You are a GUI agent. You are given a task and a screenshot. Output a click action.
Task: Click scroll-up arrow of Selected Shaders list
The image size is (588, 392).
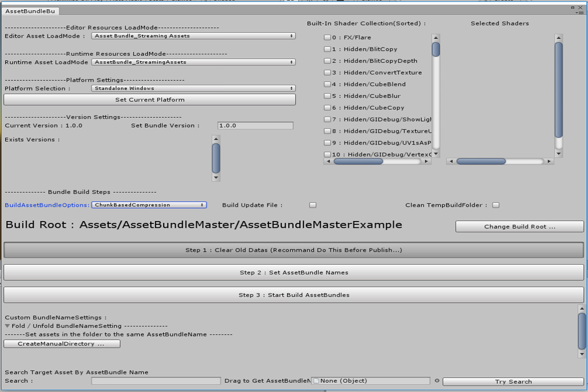pos(558,38)
